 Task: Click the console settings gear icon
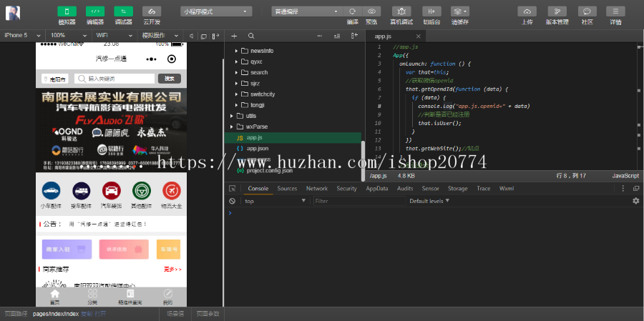coord(635,202)
